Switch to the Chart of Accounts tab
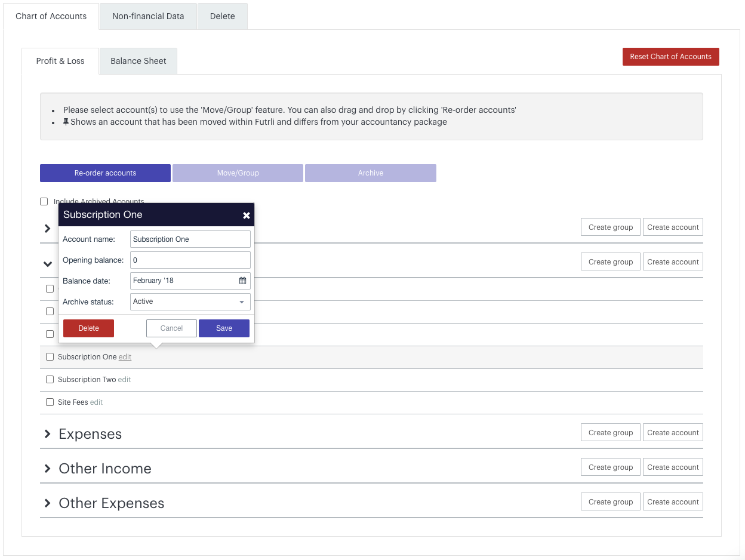Viewport: 745px width, 560px height. [x=51, y=16]
